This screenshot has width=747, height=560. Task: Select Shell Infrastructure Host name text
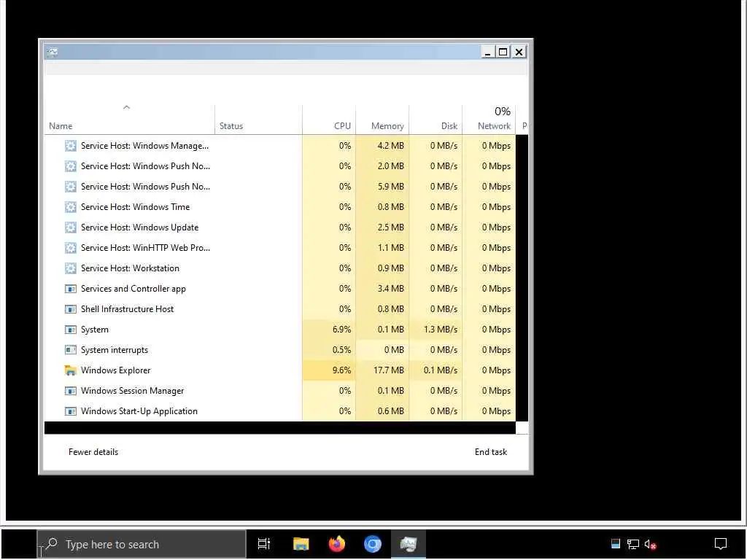click(127, 309)
